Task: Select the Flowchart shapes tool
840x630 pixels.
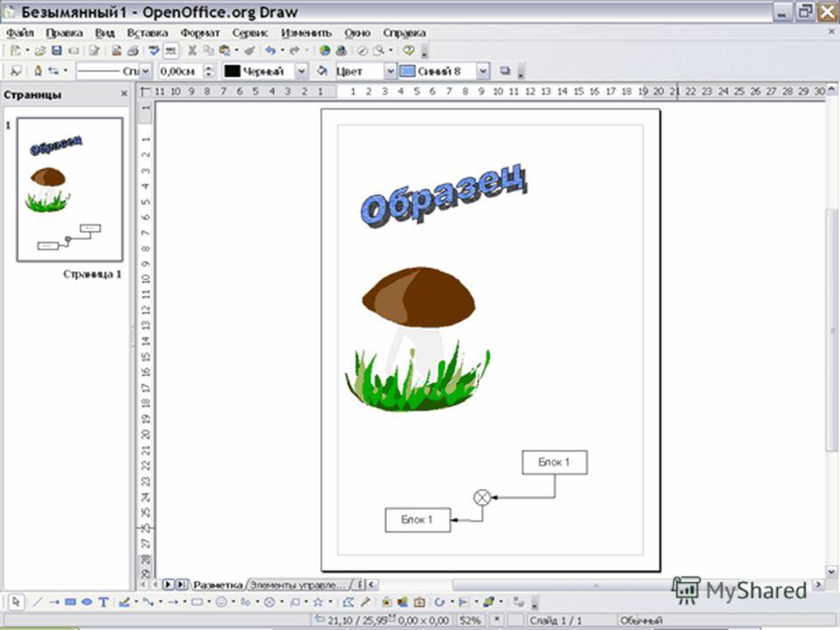Action: (269, 602)
